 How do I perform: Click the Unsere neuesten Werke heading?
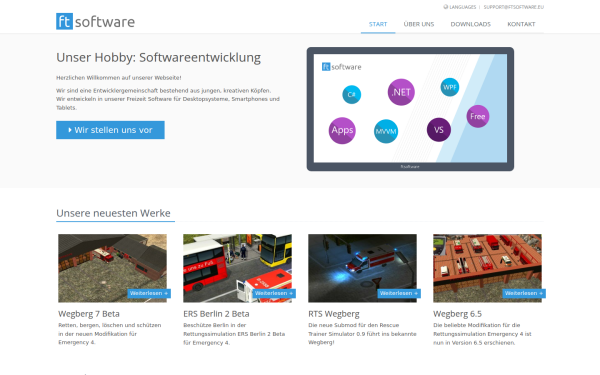click(x=113, y=213)
